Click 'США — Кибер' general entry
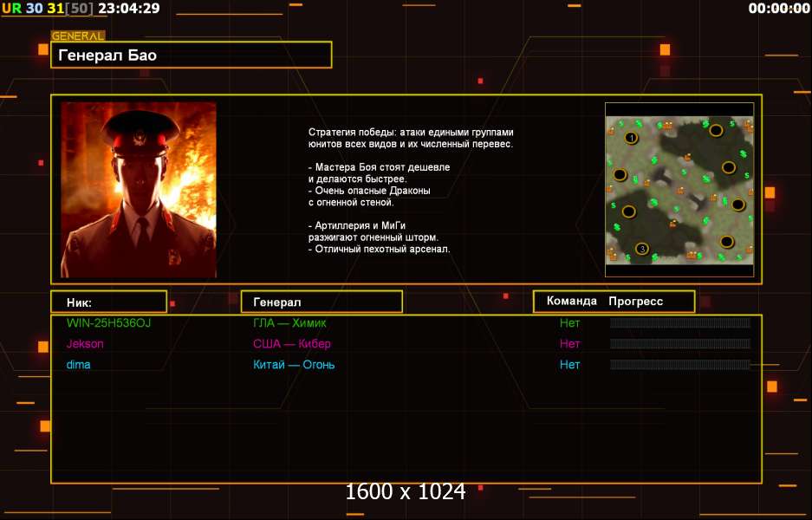The height and width of the screenshot is (520, 812). click(291, 344)
